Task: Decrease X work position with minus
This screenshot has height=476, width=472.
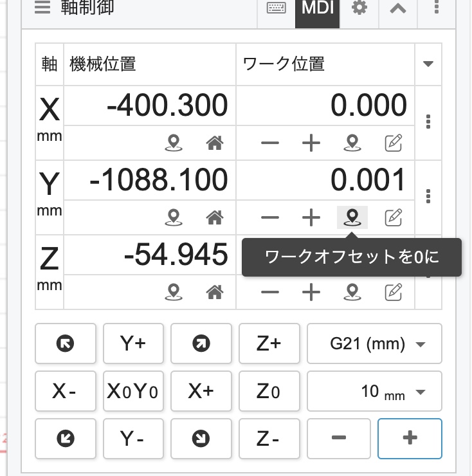Action: pyautogui.click(x=270, y=143)
